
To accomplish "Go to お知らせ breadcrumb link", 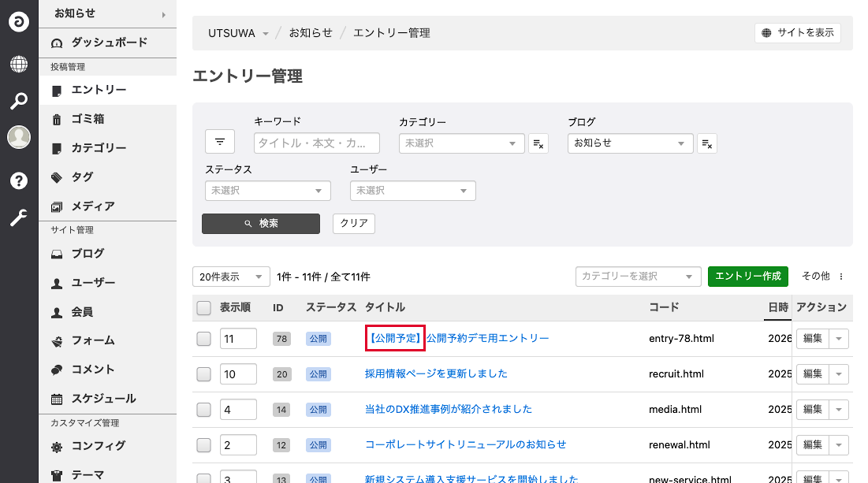I will tap(311, 33).
